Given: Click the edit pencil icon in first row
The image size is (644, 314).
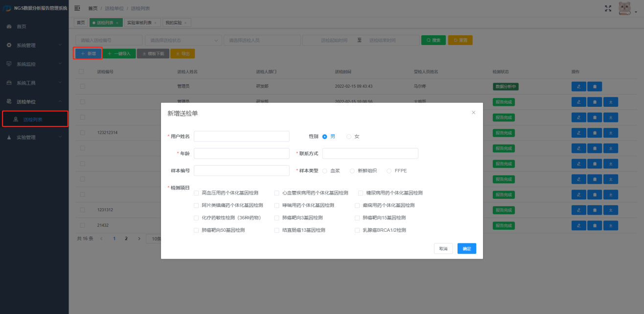Looking at the screenshot, I should 578,87.
